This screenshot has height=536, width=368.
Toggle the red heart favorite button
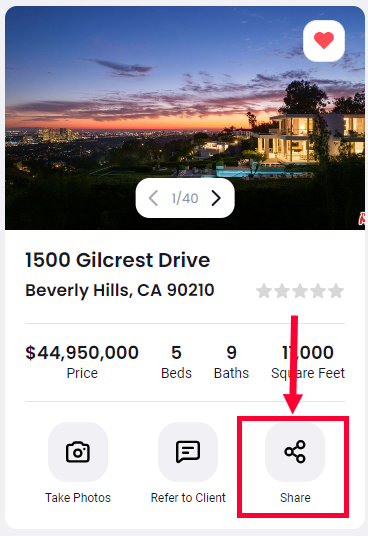(x=324, y=41)
